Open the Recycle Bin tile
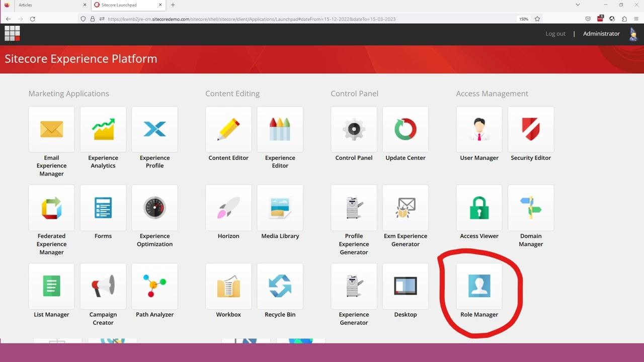The width and height of the screenshot is (644, 362). 280,286
